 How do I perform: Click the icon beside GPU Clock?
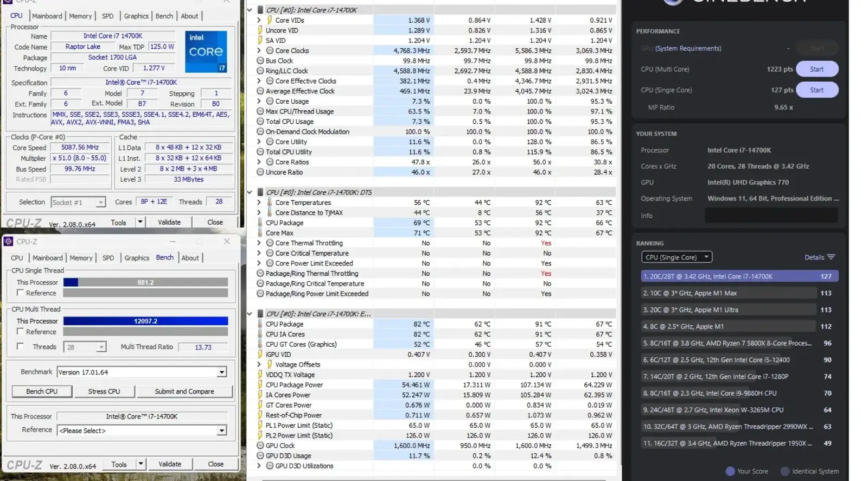[x=260, y=446]
